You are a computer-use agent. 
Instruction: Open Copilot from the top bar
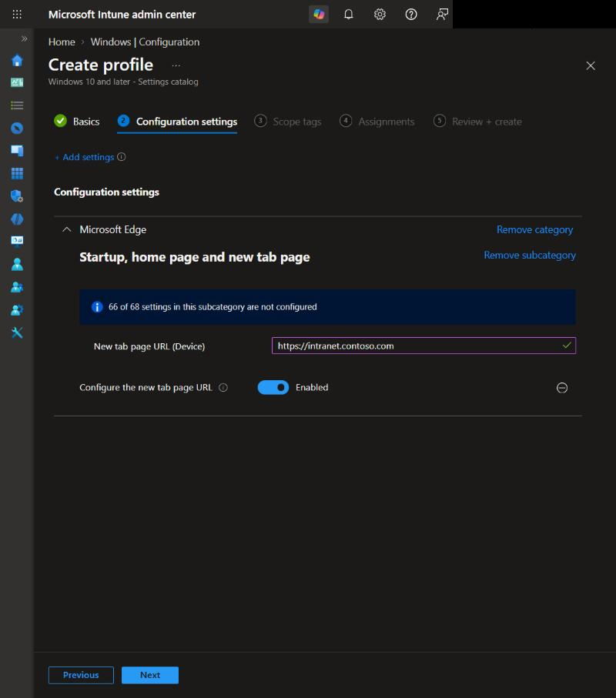[319, 15]
